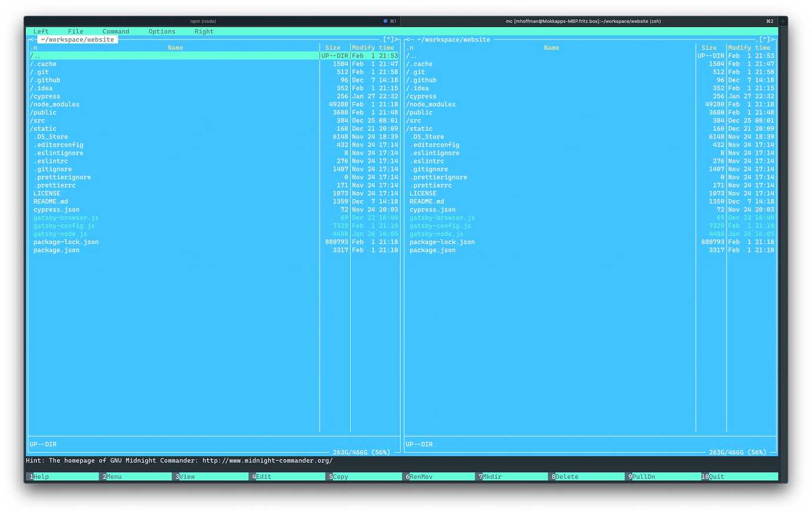Click the forward-history arrow of the left panel
This screenshot has width=812, height=515.
pos(397,40)
